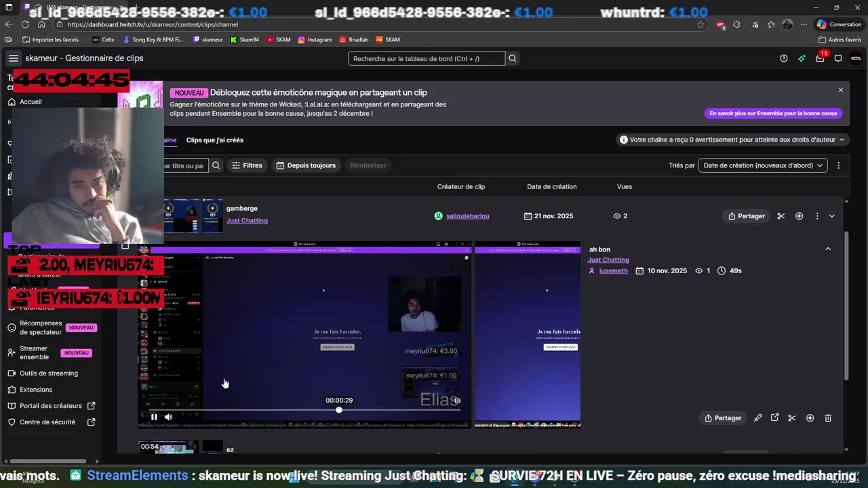Share the 'ah bon' clip with Partager
Viewport: 868px width, 488px height.
coord(723,418)
